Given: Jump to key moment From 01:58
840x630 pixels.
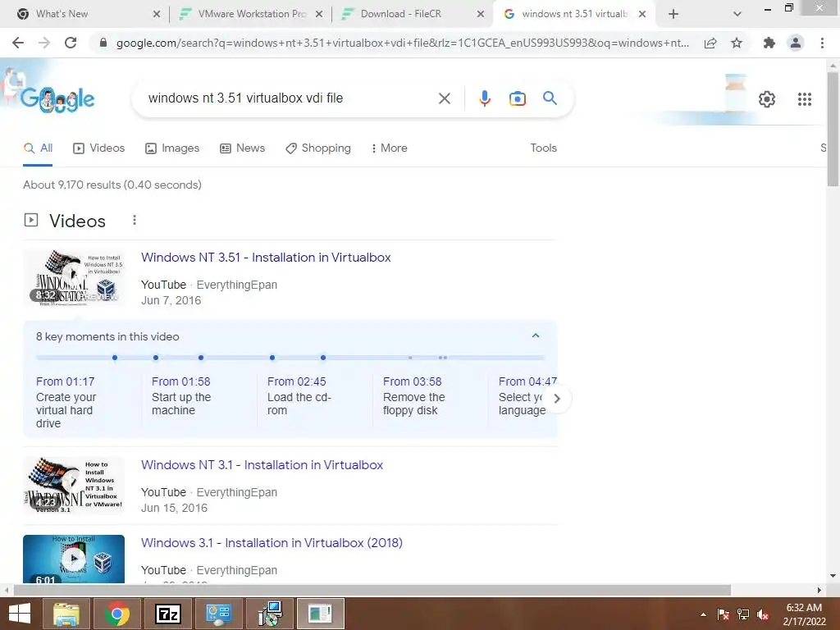Looking at the screenshot, I should tap(181, 381).
